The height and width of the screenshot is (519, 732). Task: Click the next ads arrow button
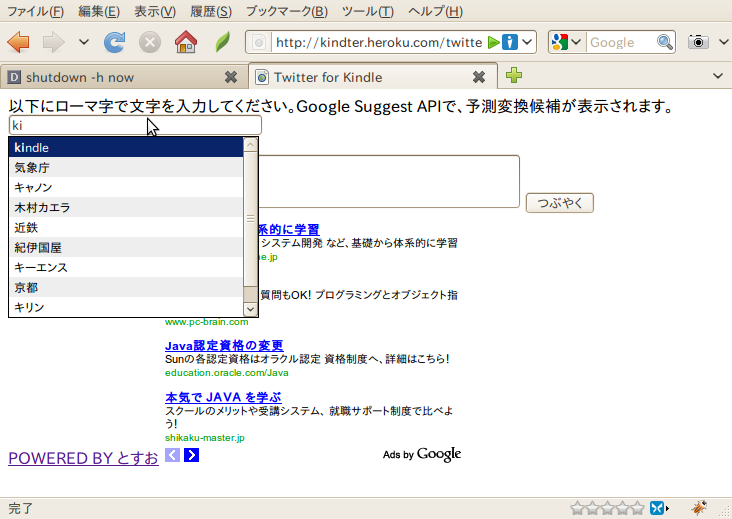[191, 455]
